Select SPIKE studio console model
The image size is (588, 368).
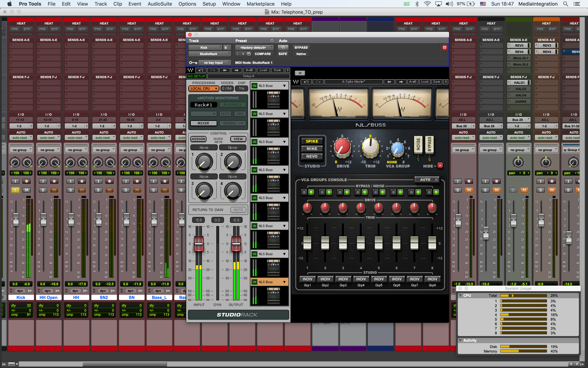pyautogui.click(x=312, y=141)
